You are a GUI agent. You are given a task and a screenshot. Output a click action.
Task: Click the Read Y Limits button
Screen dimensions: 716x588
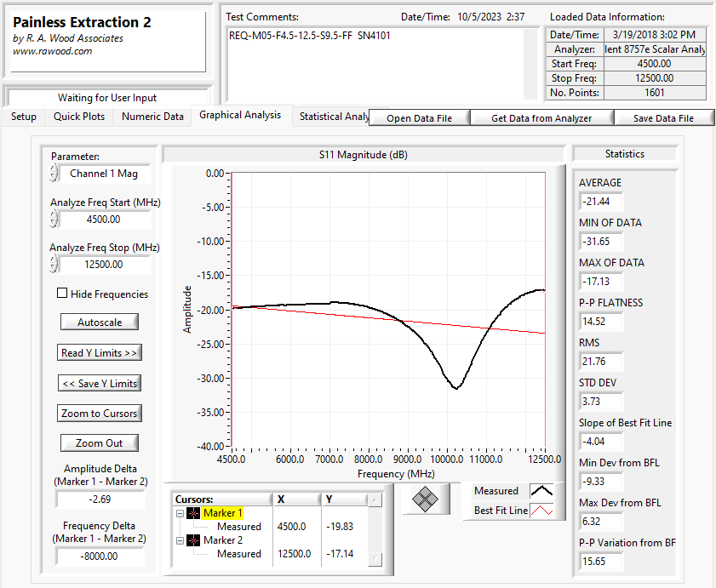(100, 352)
